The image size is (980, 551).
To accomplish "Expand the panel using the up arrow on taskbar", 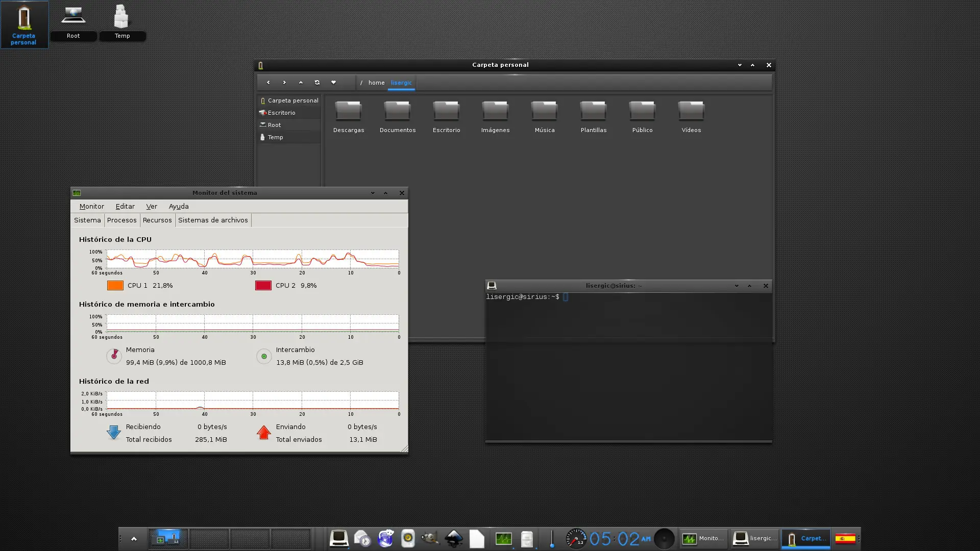I will [x=133, y=538].
